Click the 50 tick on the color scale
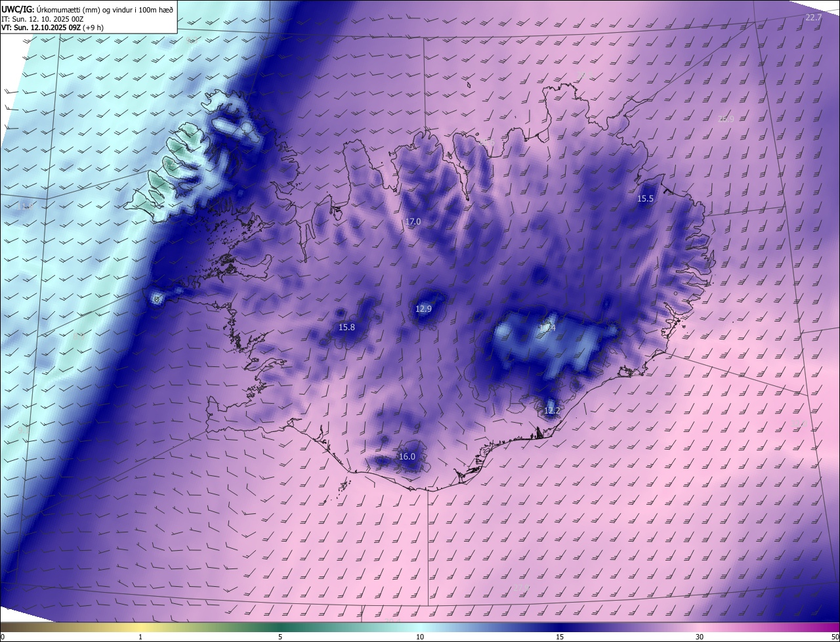 [x=835, y=637]
